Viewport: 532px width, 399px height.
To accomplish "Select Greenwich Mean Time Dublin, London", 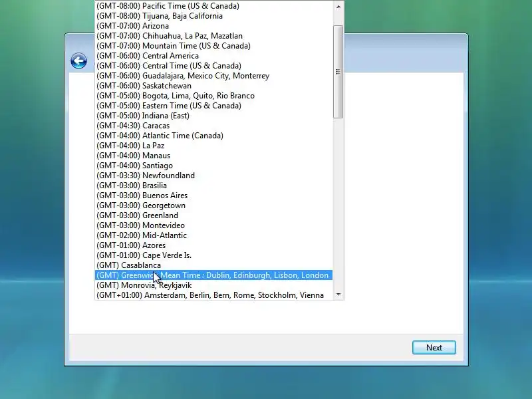I will (x=213, y=275).
